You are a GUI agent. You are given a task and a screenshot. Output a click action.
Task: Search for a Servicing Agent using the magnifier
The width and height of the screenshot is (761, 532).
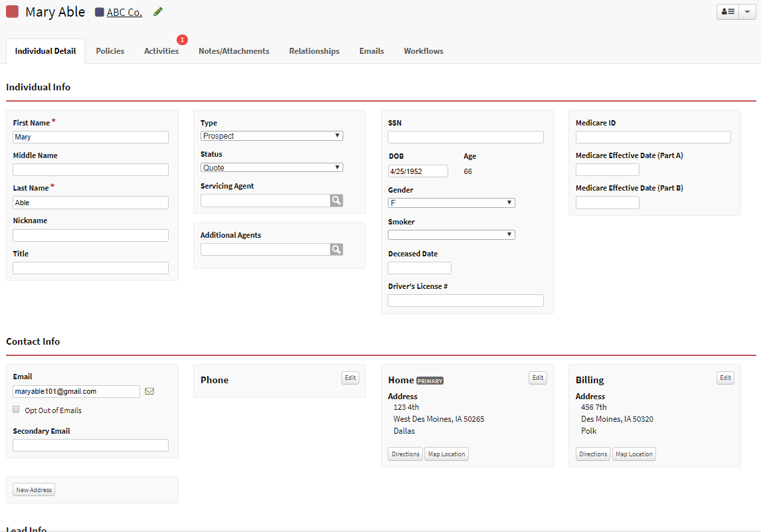pos(336,200)
